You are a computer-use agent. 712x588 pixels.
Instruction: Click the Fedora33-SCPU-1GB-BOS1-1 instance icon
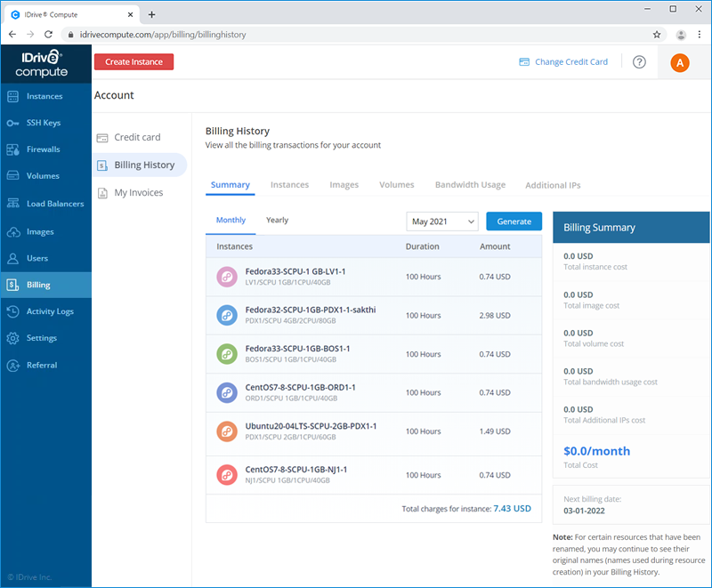pyautogui.click(x=227, y=354)
